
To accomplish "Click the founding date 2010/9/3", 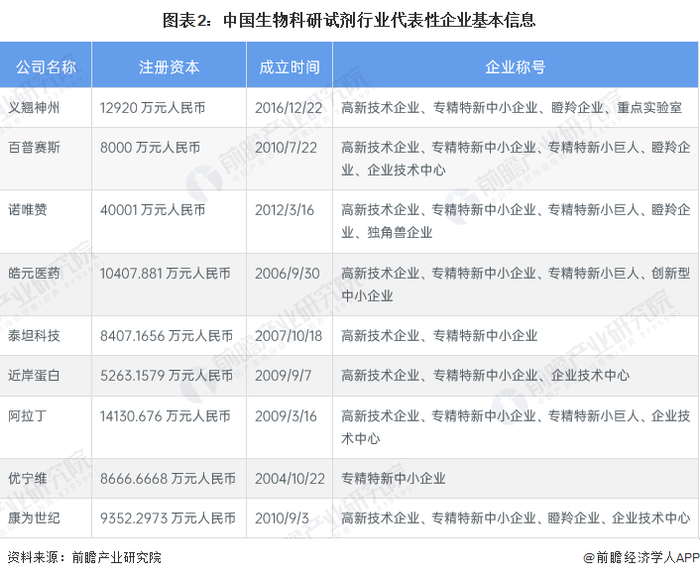I will point(282,518).
